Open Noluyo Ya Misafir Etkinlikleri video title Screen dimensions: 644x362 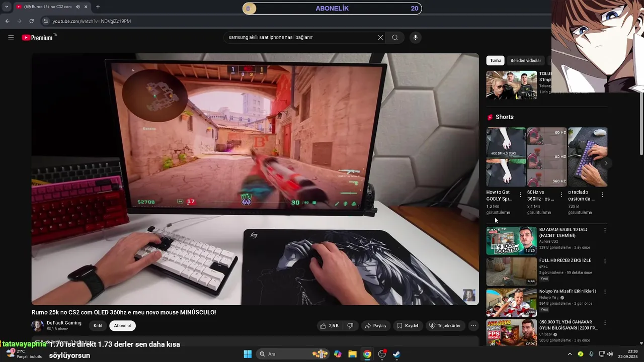[568, 291]
